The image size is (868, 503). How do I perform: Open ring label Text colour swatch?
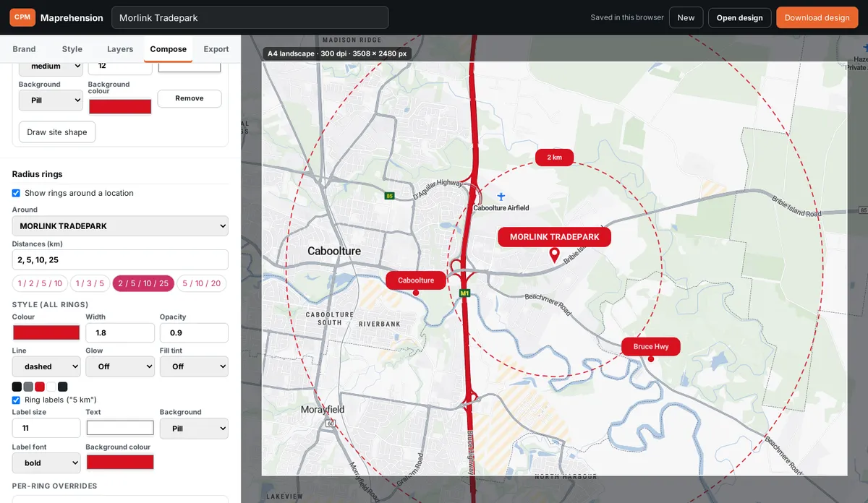120,427
